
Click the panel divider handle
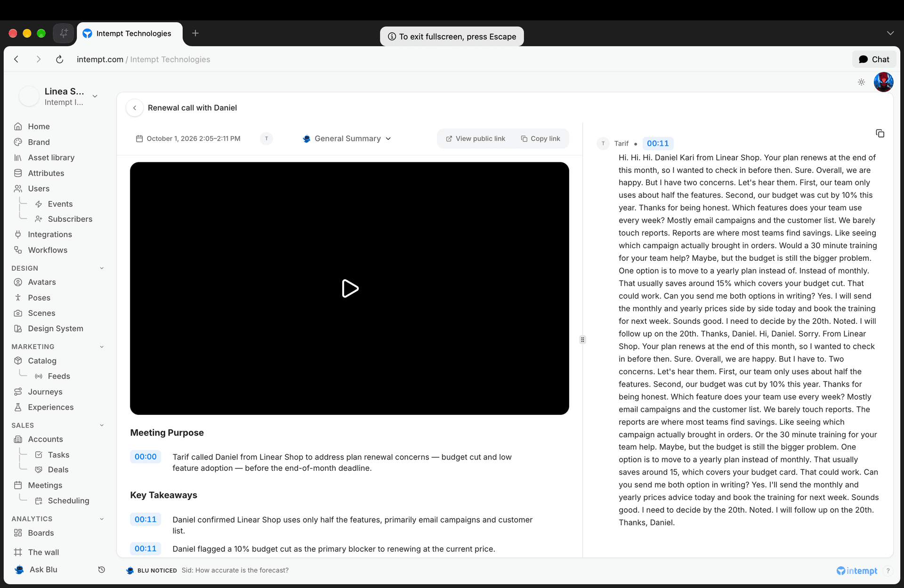[x=582, y=340]
